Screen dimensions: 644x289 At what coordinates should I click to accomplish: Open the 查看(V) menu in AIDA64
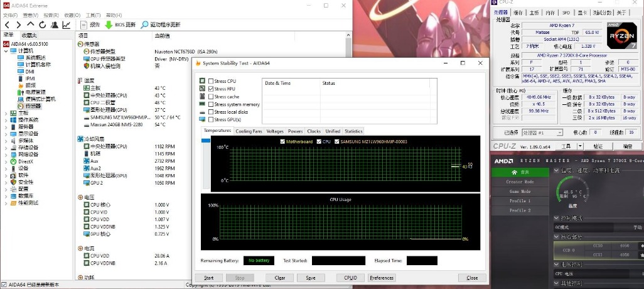coord(31,15)
